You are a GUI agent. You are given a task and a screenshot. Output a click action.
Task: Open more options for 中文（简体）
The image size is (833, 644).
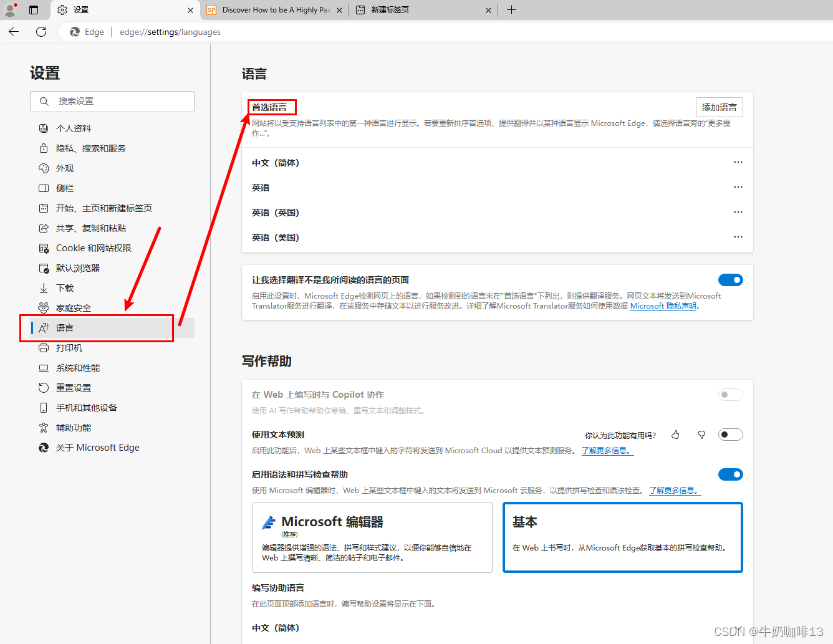tap(738, 162)
